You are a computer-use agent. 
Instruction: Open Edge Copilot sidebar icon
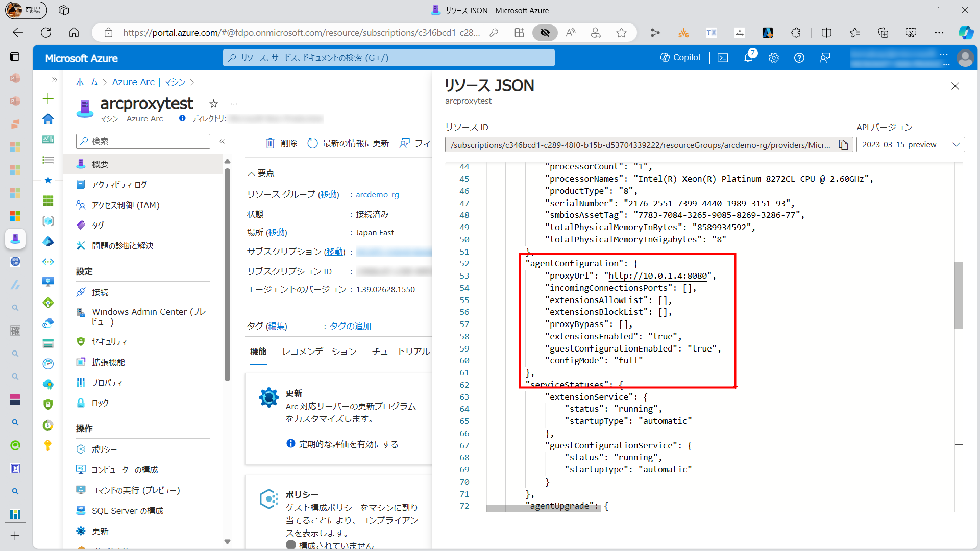965,33
